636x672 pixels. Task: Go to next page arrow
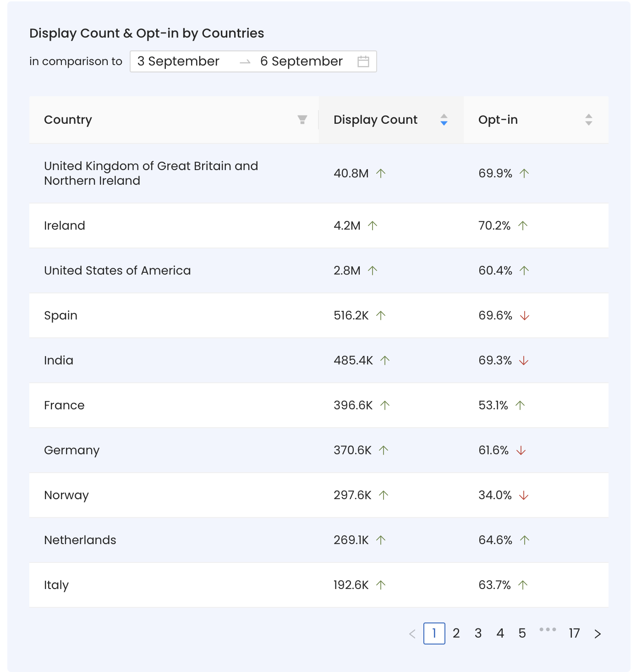coord(597,633)
